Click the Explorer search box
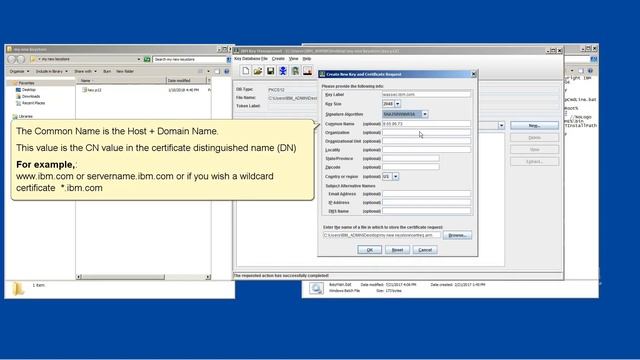640x360 pixels. (x=189, y=60)
